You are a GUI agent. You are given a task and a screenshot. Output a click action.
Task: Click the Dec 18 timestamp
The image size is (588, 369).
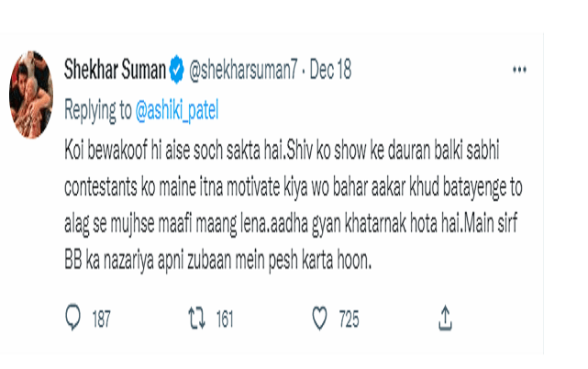[x=330, y=70]
